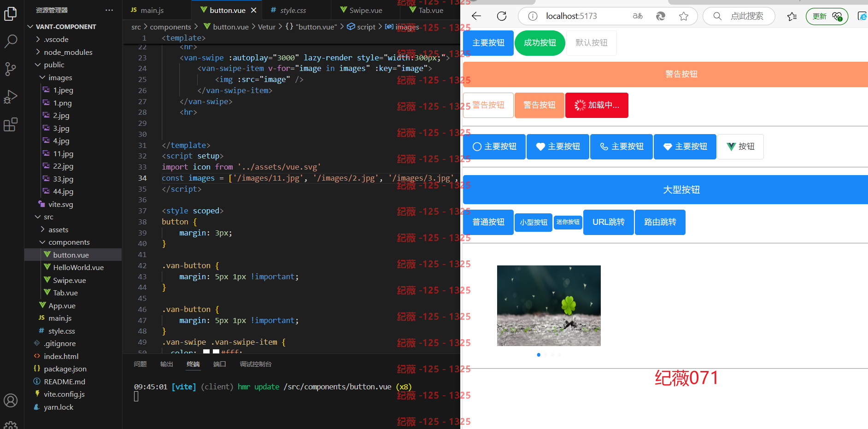Switch to Swipe.vue editor tab
The width and height of the screenshot is (868, 429).
366,10
